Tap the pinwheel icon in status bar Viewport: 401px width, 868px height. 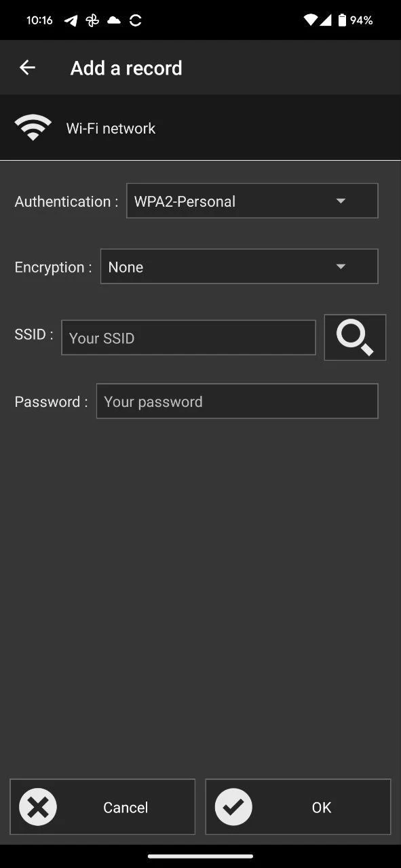(x=92, y=20)
